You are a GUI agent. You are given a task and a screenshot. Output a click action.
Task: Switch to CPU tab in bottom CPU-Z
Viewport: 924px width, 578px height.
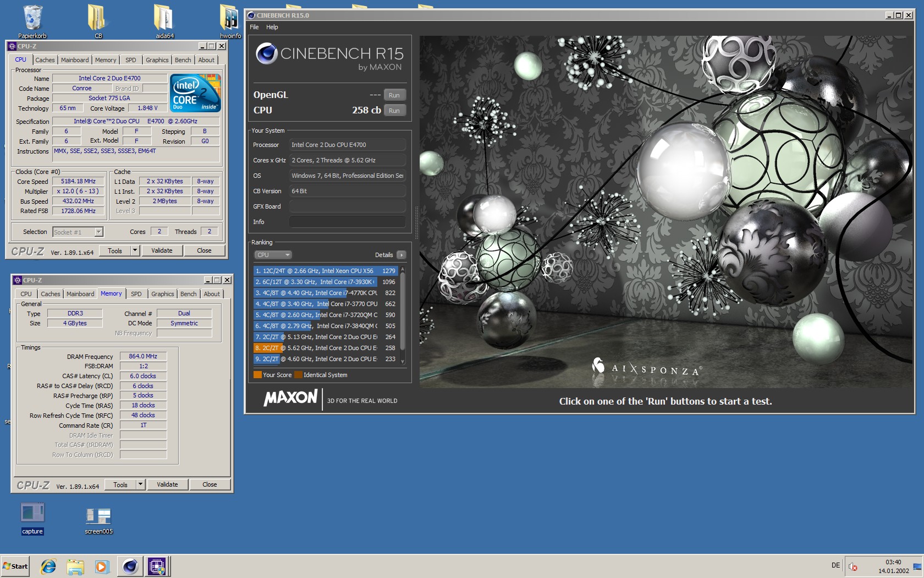(26, 294)
